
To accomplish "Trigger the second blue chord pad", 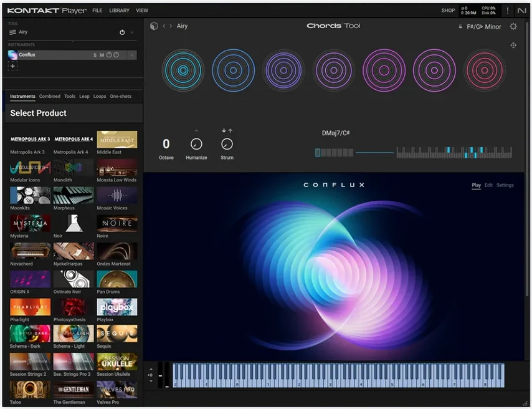I will tap(233, 70).
